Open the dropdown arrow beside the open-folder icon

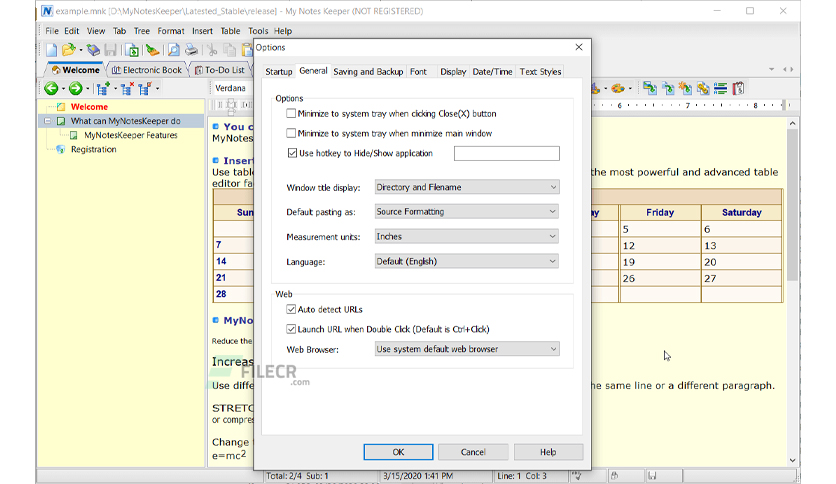tap(81, 51)
